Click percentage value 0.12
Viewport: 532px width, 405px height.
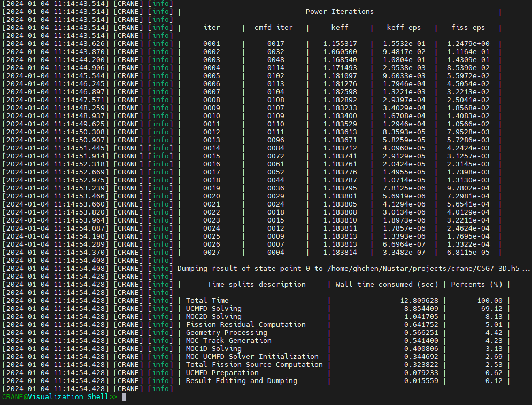[494, 381]
